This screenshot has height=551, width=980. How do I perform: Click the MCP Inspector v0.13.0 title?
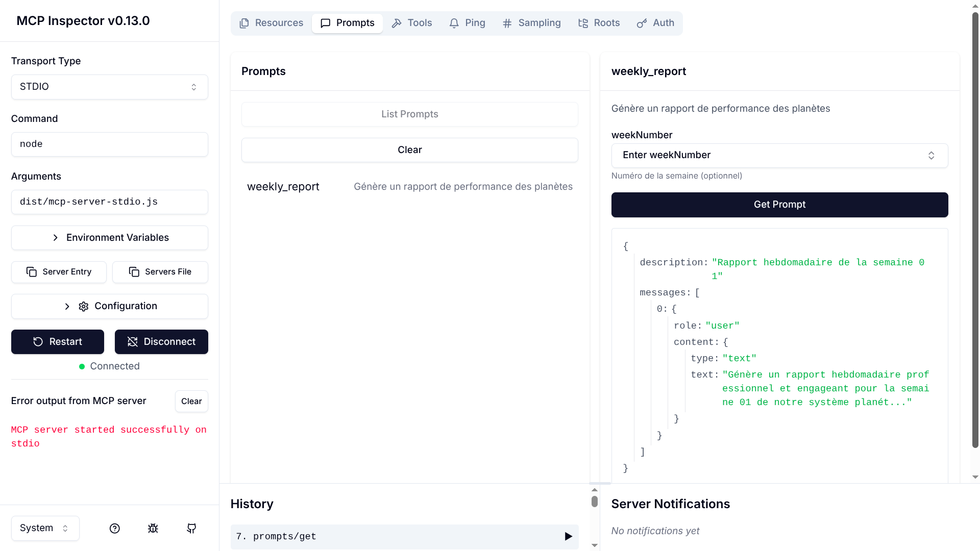(x=83, y=21)
